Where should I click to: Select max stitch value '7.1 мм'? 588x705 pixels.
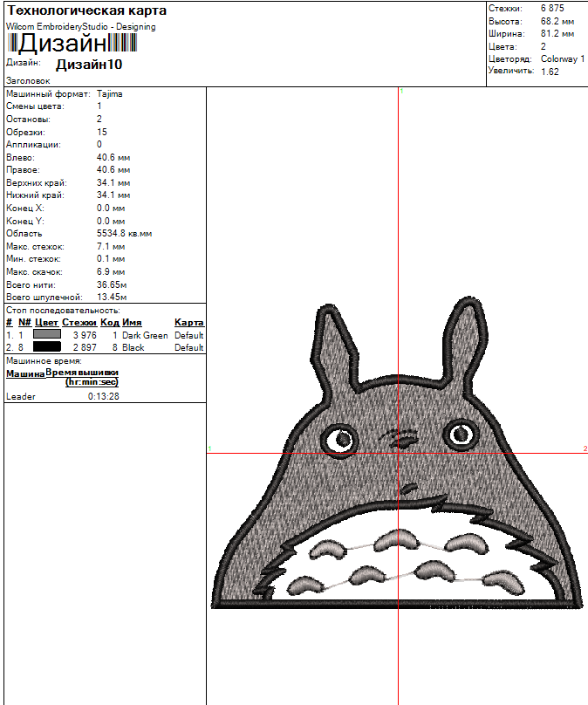(111, 246)
